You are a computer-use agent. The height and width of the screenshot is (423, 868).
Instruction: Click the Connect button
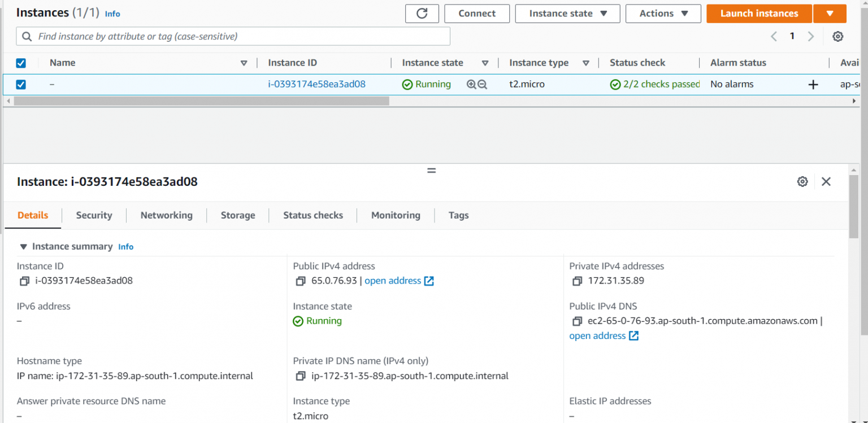476,13
